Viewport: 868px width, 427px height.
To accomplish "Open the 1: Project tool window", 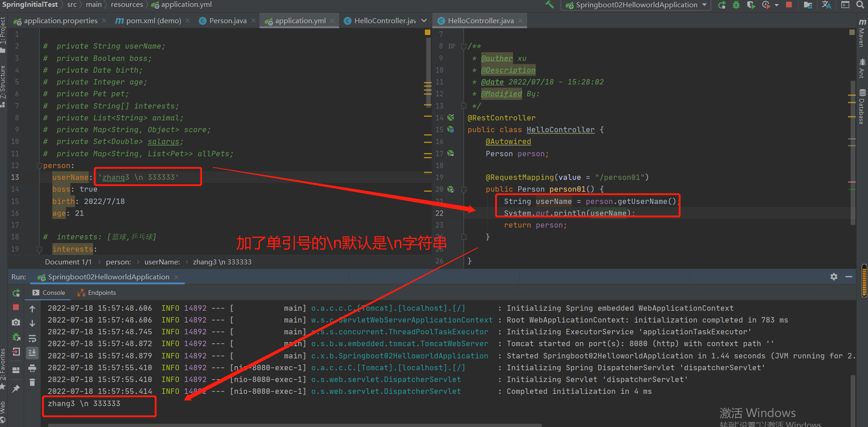I will (3, 34).
